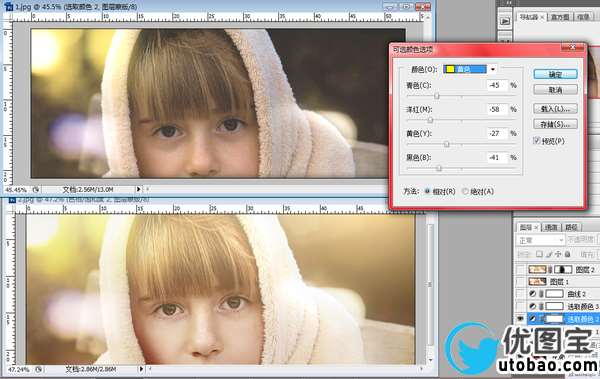600x379 pixels.
Task: Click the adjustment icon on 曲线 2 layer
Action: coord(532,294)
